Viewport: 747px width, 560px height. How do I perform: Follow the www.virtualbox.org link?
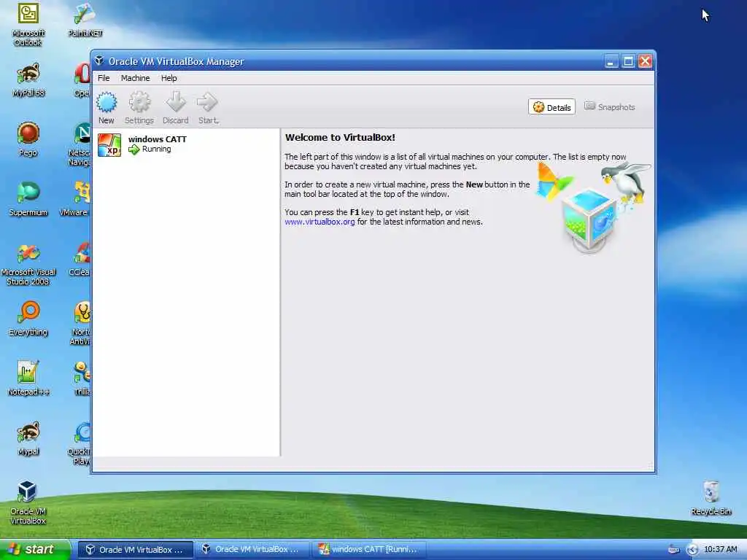point(320,222)
